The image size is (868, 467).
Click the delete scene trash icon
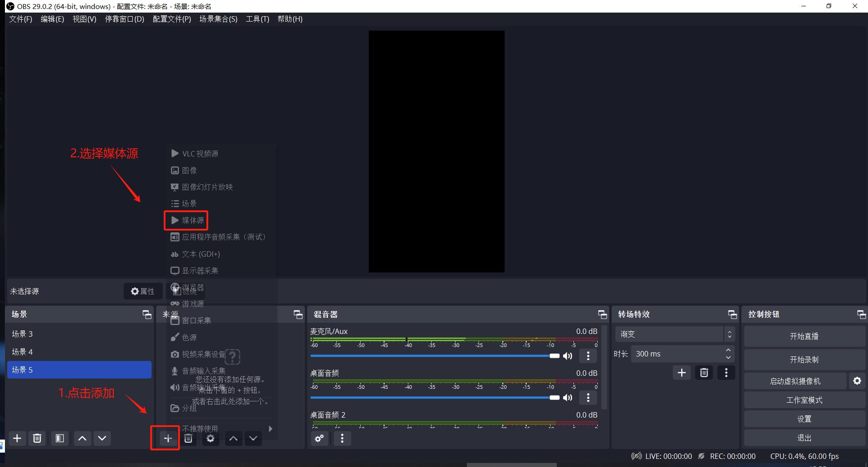click(x=37, y=438)
